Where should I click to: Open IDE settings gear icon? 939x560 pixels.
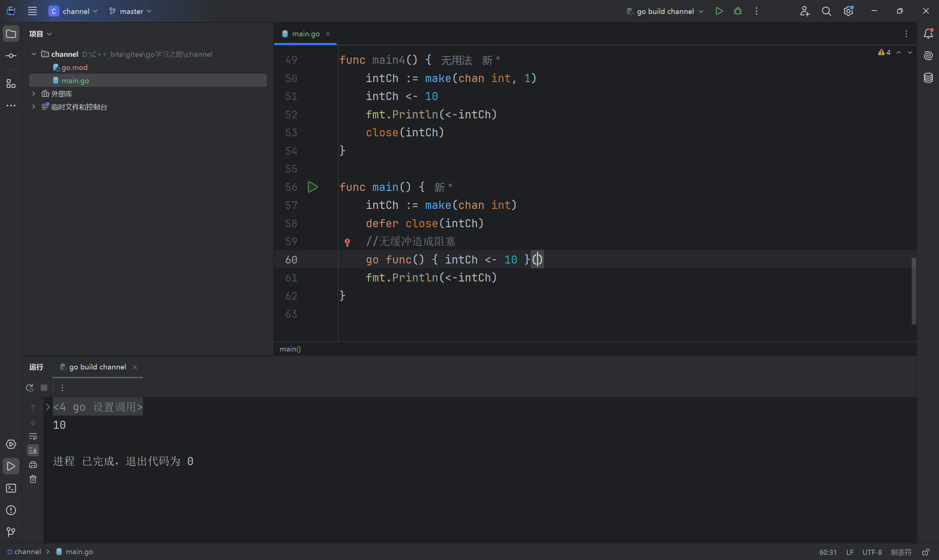point(848,11)
